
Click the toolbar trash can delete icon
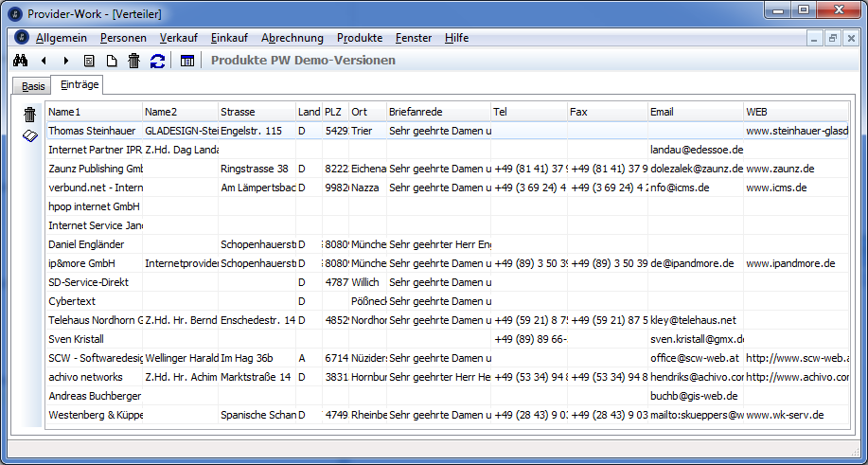[x=134, y=61]
